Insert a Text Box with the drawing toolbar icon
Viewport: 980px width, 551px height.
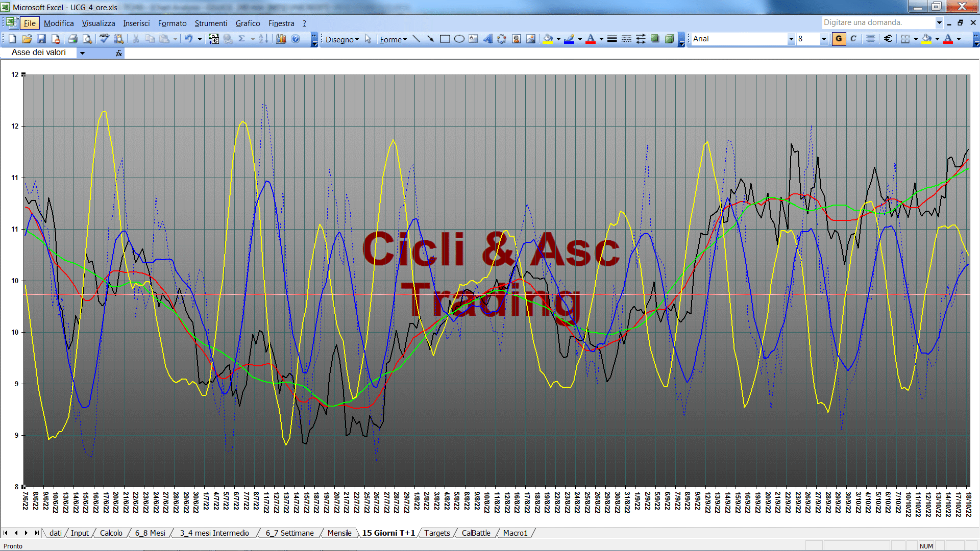(x=474, y=39)
